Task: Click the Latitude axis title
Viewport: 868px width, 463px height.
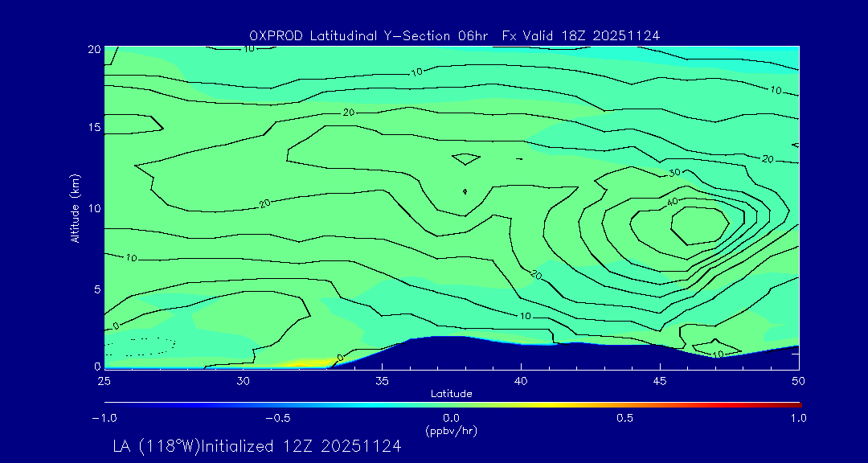Action: click(x=451, y=393)
